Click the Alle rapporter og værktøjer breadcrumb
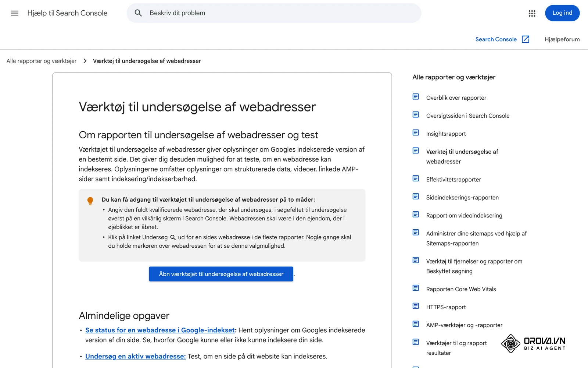The width and height of the screenshot is (588, 368). (x=42, y=61)
